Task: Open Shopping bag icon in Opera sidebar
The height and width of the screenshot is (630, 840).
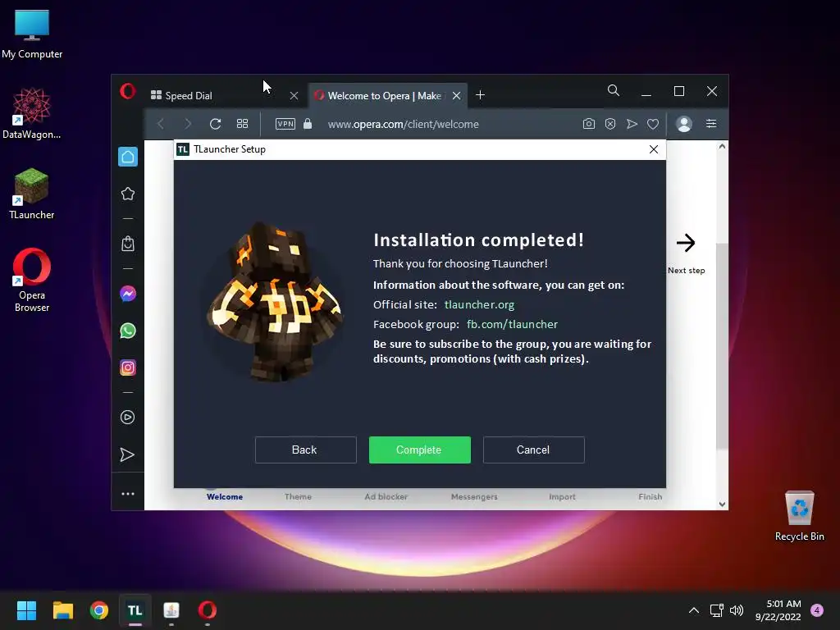Action: tap(127, 244)
